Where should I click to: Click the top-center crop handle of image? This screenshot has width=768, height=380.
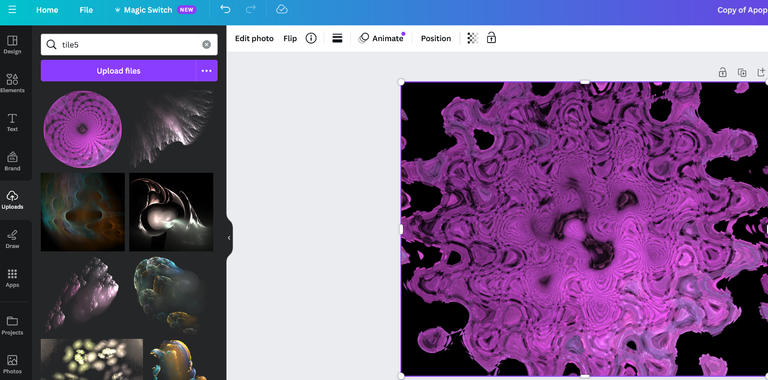click(x=585, y=82)
